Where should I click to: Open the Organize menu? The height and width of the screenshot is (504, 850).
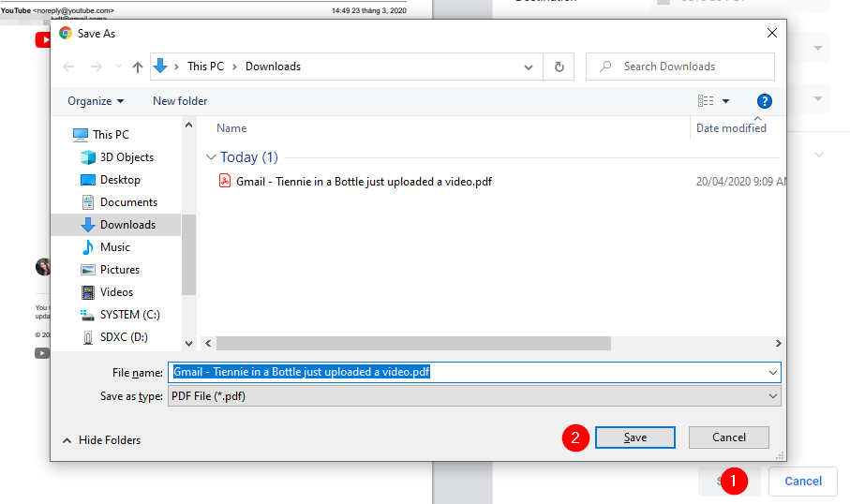(96, 101)
